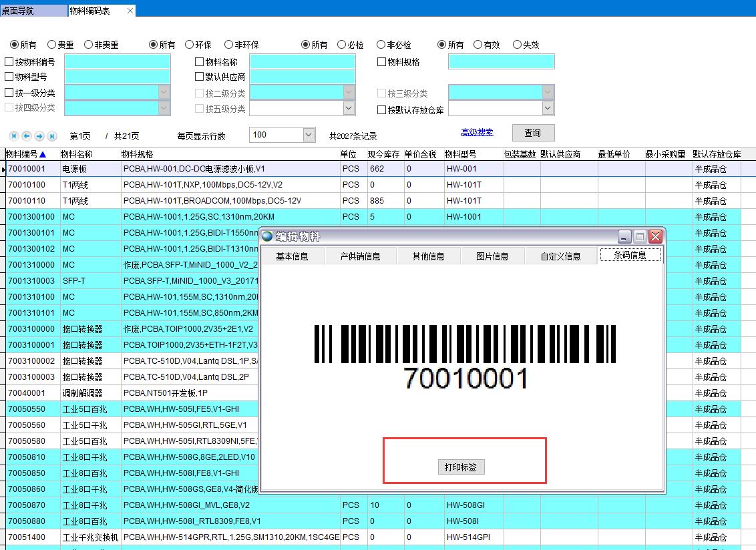
Task: Click the 物料规格 text input field
Action: pos(501,62)
